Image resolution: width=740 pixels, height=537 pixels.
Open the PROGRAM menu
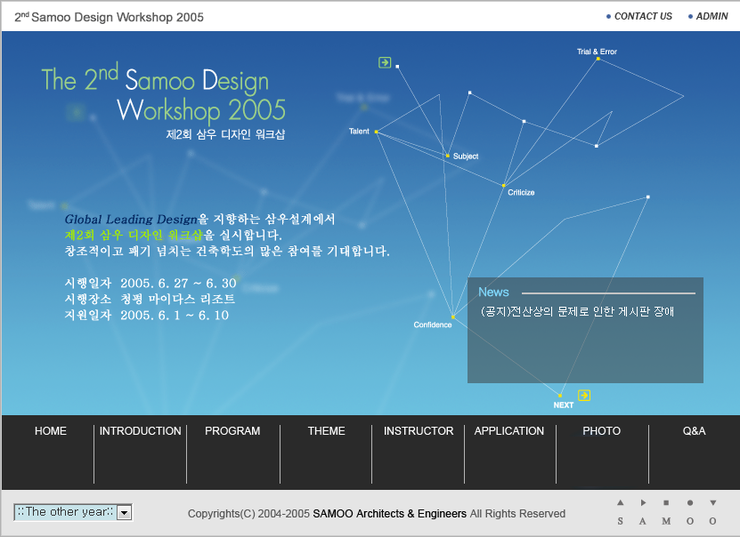pyautogui.click(x=232, y=431)
